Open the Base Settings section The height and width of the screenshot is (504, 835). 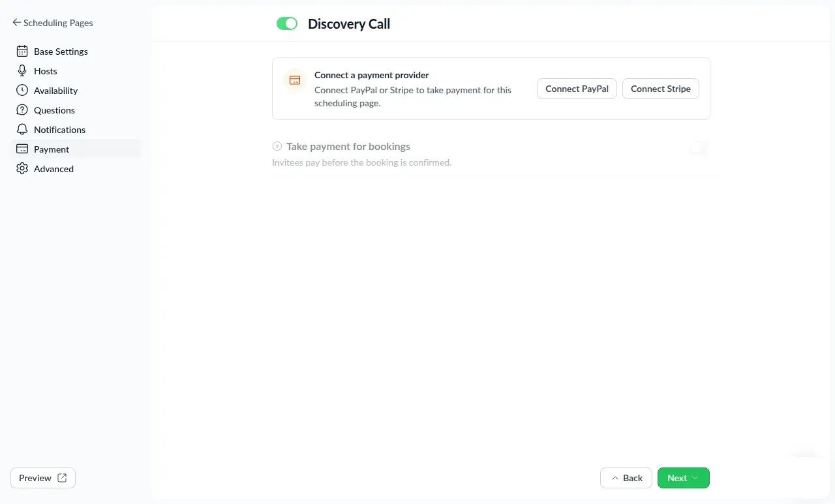tap(76, 51)
